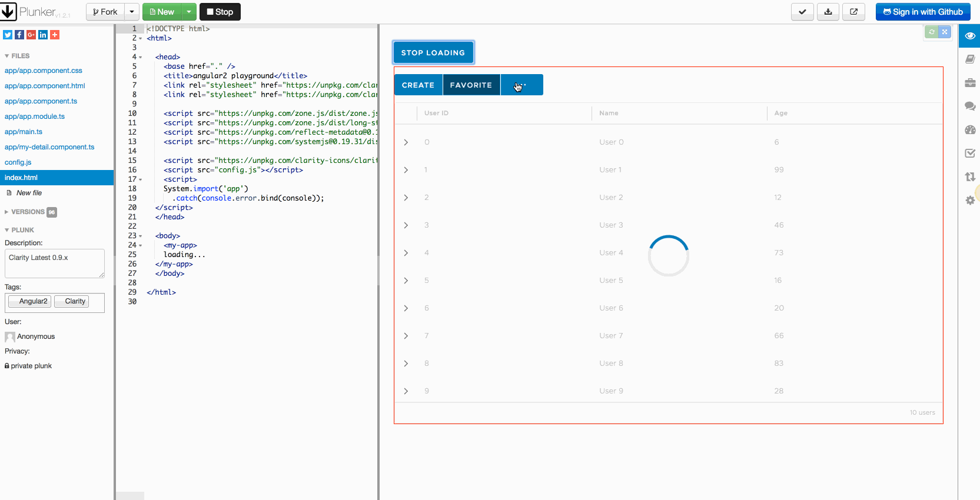Click the Fork button
Screen dimensions: 980x500
[x=105, y=12]
